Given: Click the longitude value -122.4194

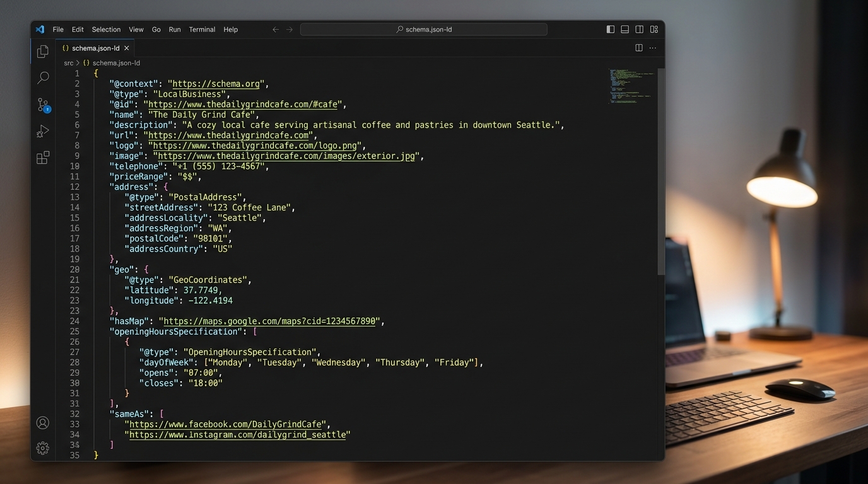Looking at the screenshot, I should 211,301.
